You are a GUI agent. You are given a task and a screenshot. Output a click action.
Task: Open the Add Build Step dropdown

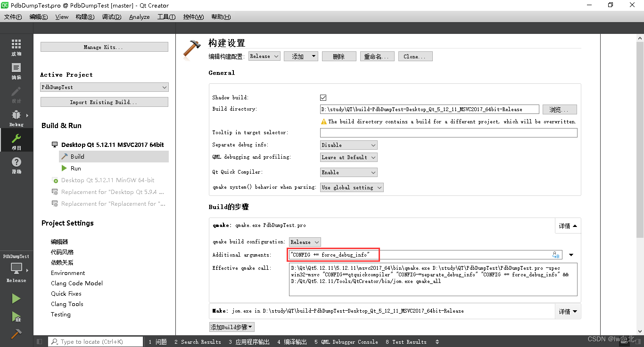[x=231, y=327]
